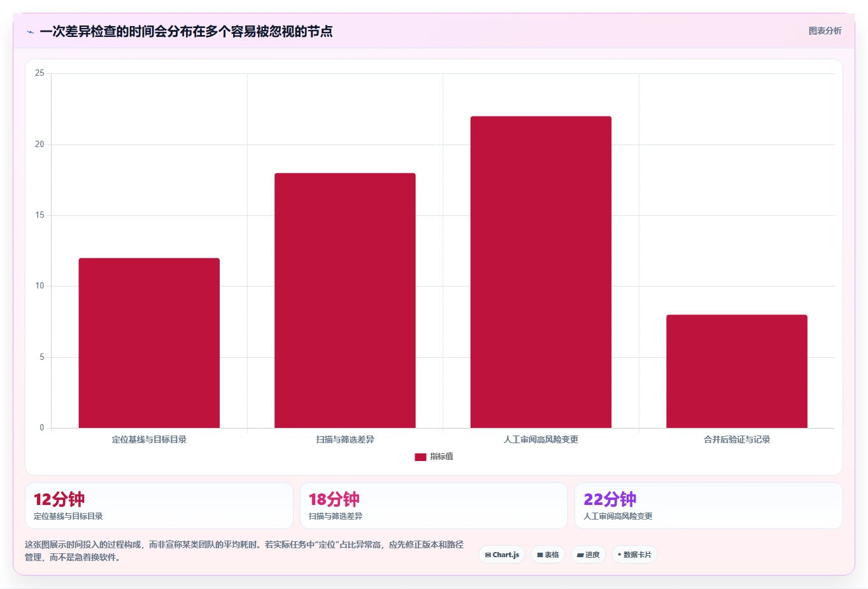Open the 22分钟 data card
The width and height of the screenshot is (868, 589).
click(x=708, y=506)
